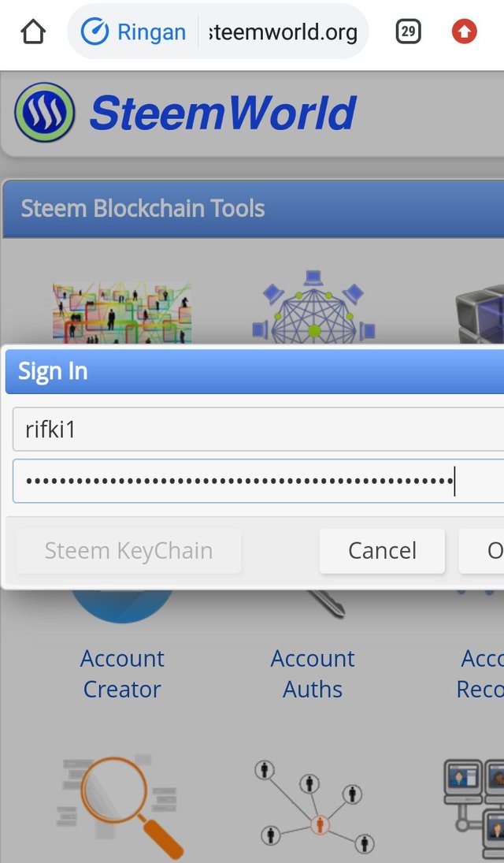The height and width of the screenshot is (863, 504).
Task: Focus the masked password key field
Action: pos(258,481)
